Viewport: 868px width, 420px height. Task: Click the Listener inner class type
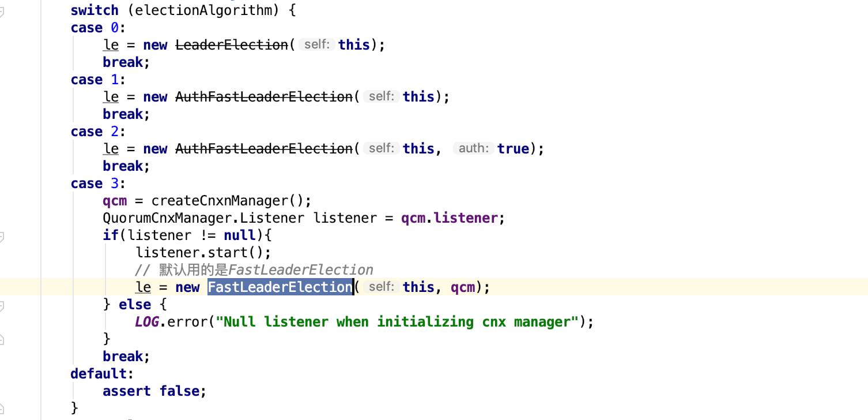[271, 217]
